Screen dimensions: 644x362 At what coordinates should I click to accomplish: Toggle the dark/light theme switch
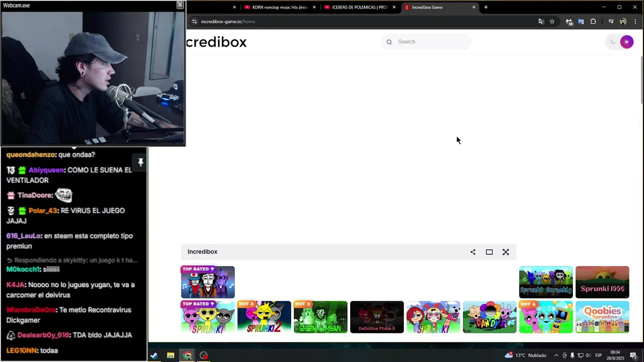coord(619,42)
